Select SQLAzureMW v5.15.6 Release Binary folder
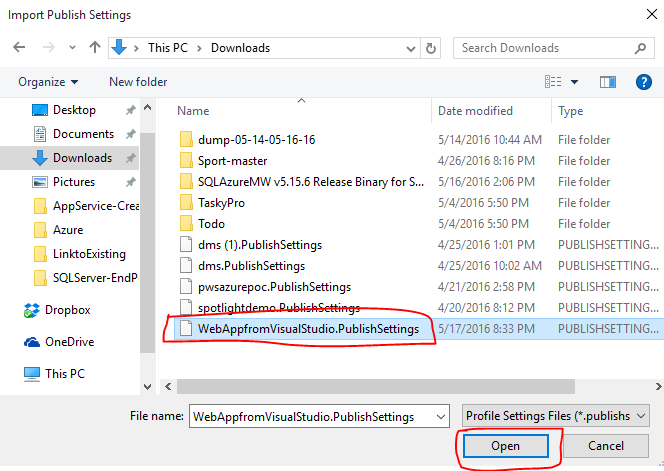Screen dimensions: 664x471 coord(310,182)
